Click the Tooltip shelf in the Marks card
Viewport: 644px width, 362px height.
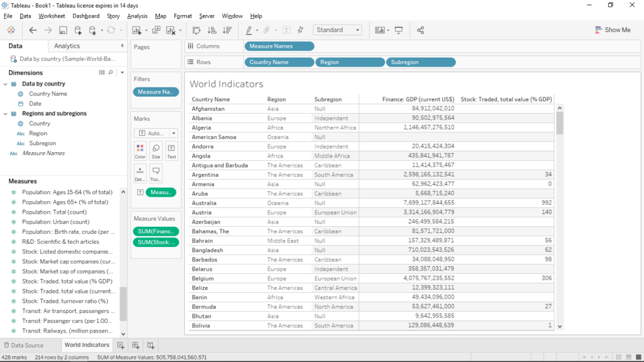point(155,173)
